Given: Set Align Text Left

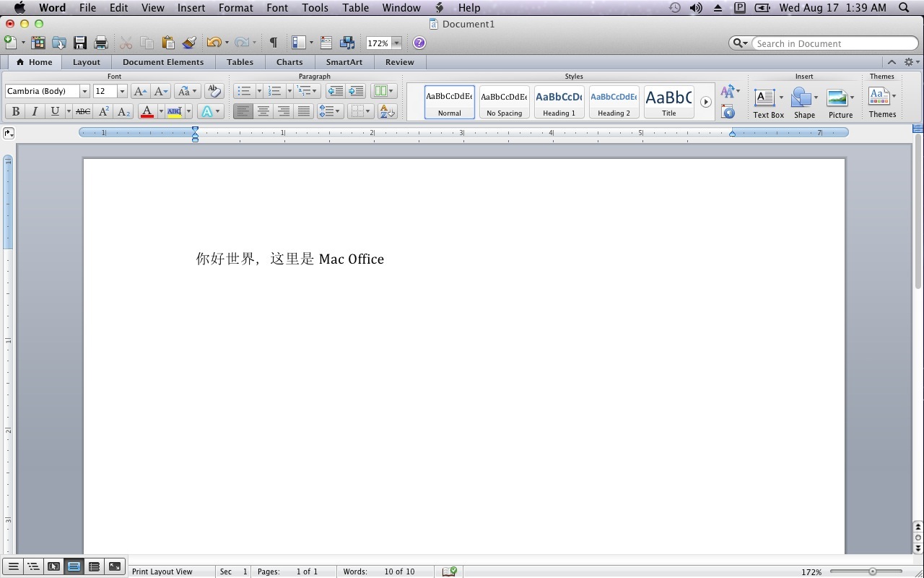Looking at the screenshot, I should coord(243,111).
